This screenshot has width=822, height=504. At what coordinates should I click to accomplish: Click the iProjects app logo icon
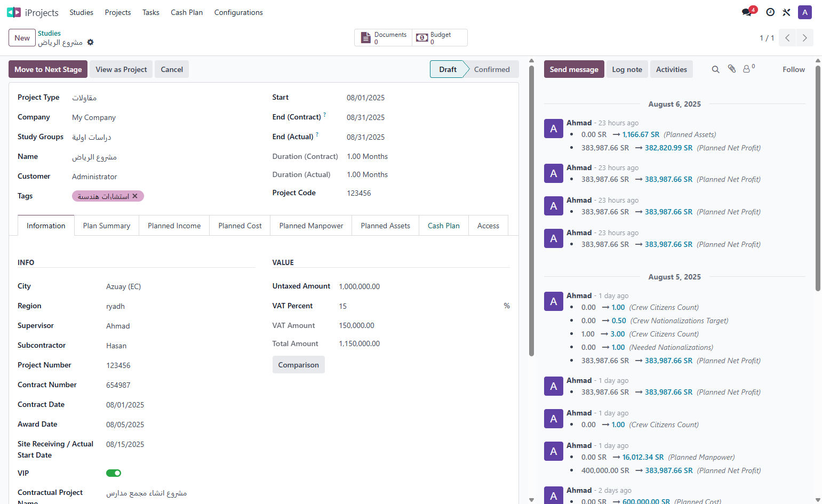tap(14, 12)
